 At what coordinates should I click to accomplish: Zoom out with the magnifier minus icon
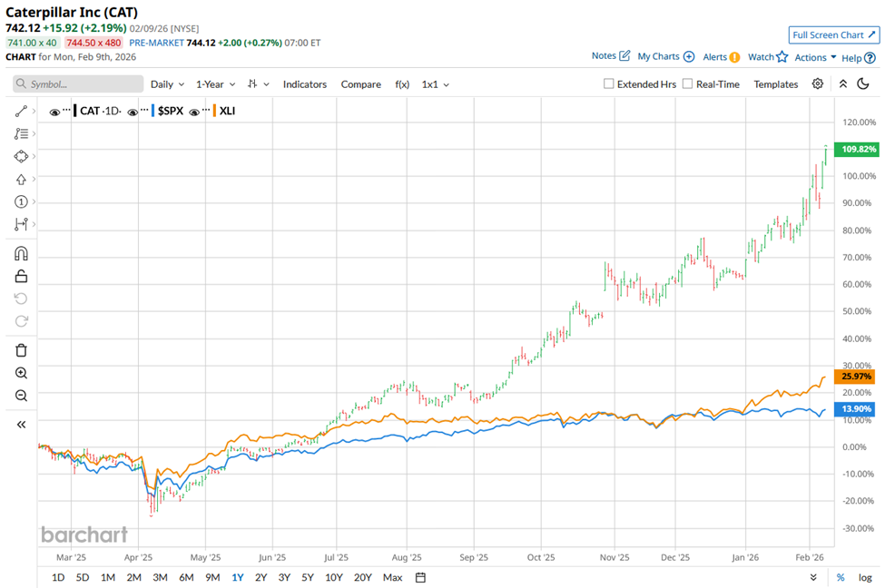22,396
